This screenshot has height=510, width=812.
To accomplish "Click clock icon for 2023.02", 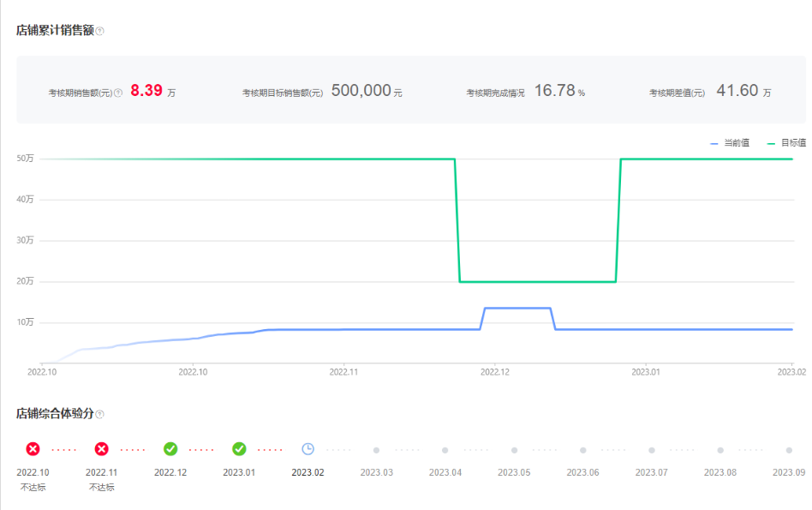I will 307,449.
